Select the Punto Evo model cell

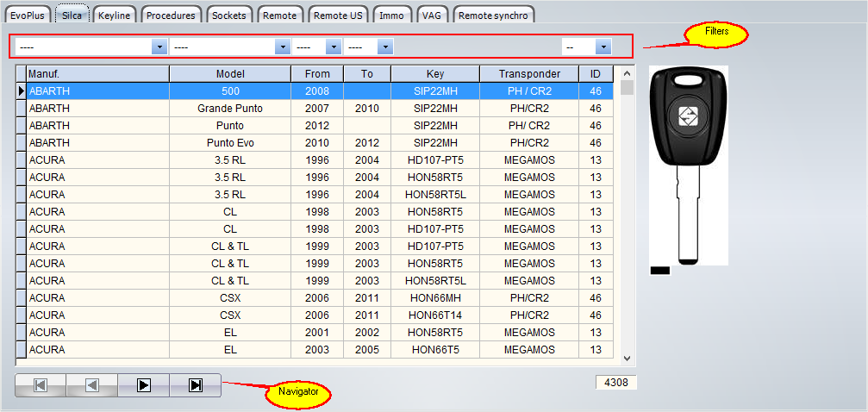pos(230,143)
